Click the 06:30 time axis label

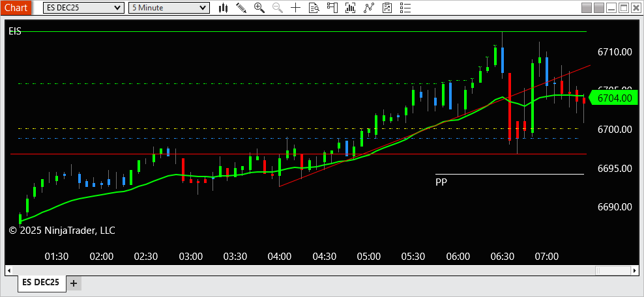click(x=503, y=257)
